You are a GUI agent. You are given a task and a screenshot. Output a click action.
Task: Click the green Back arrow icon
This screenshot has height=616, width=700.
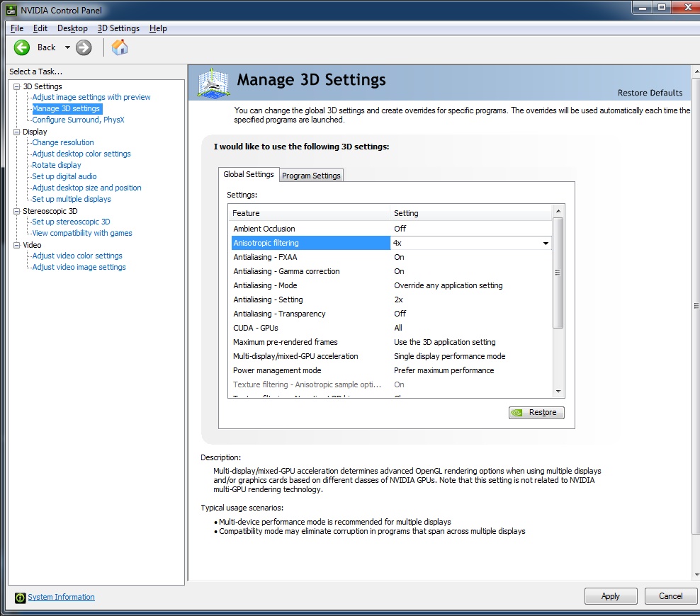22,47
